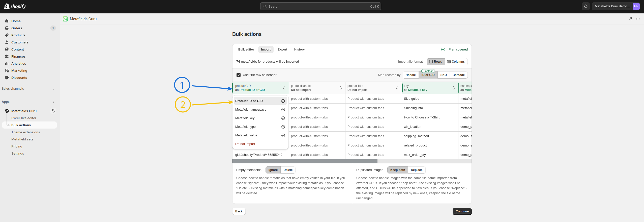
Task: Click the Analytics bar chart icon
Action: coord(7,63)
